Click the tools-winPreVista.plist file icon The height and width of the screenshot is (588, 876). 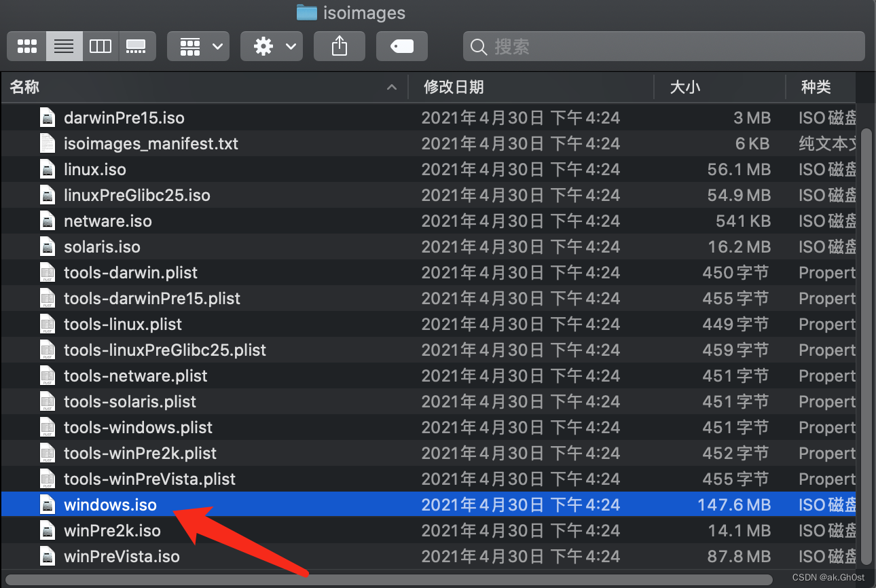(x=47, y=479)
